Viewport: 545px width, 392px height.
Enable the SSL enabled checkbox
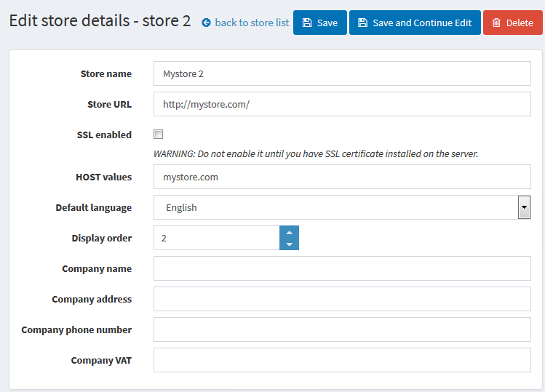[158, 134]
